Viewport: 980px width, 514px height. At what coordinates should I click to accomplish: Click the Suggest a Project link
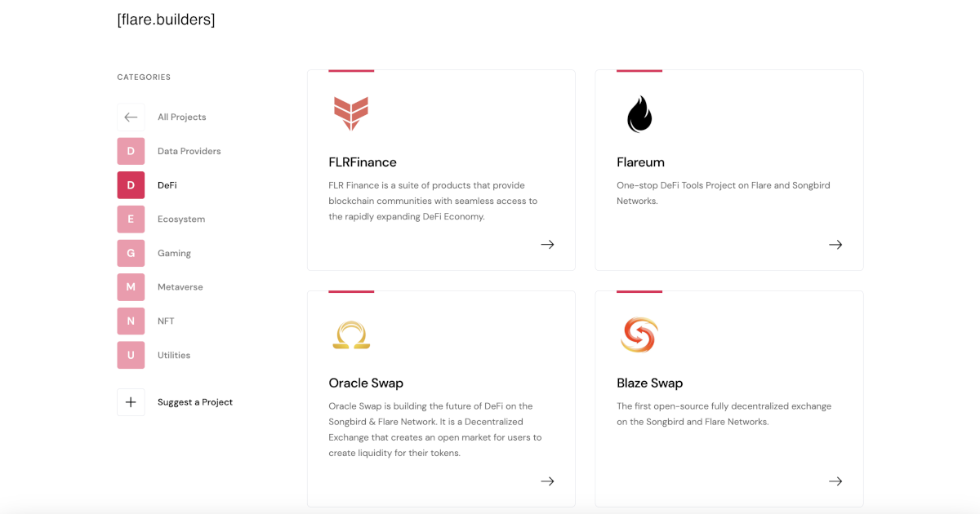pos(193,402)
